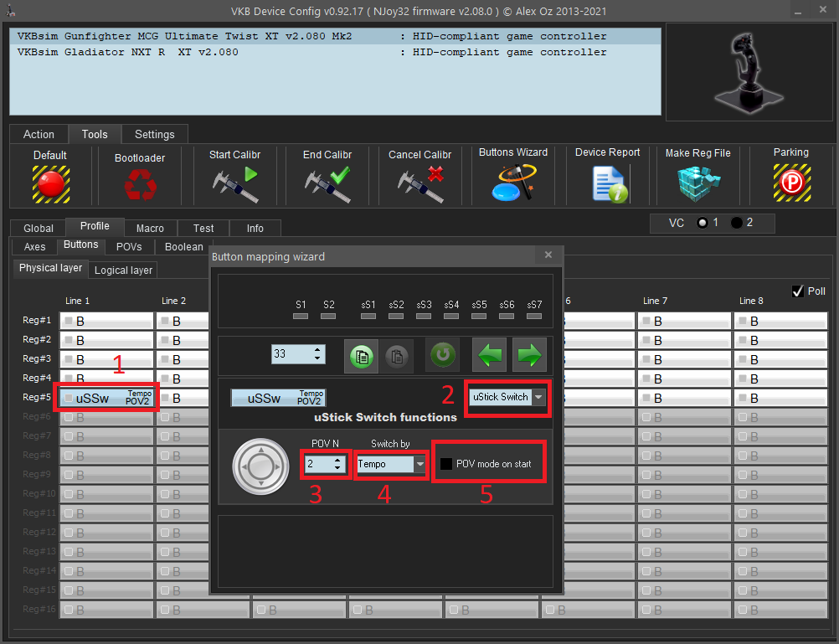Toggle the sS7 indicator in wizard
839x644 pixels.
(x=534, y=317)
